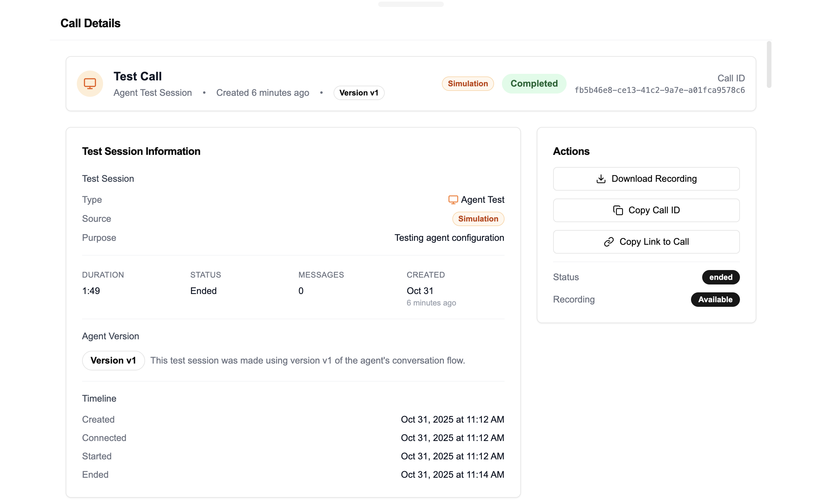Click the Call ID hash text

pos(660,90)
